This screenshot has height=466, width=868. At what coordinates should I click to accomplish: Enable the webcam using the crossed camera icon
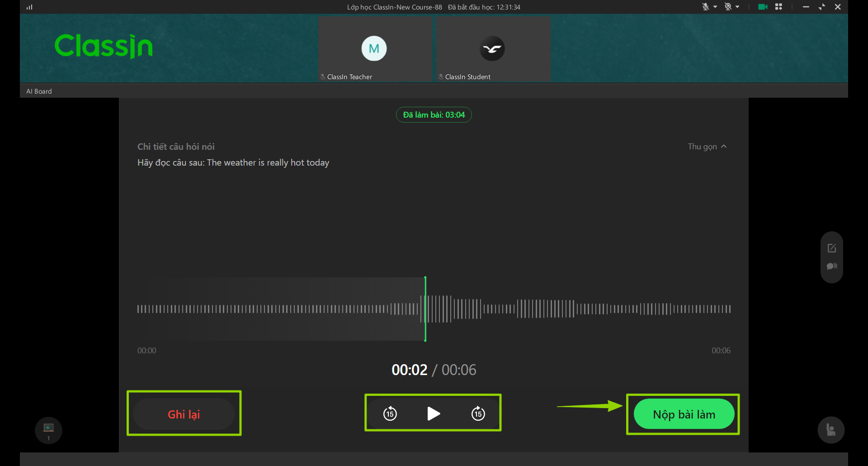(x=728, y=7)
